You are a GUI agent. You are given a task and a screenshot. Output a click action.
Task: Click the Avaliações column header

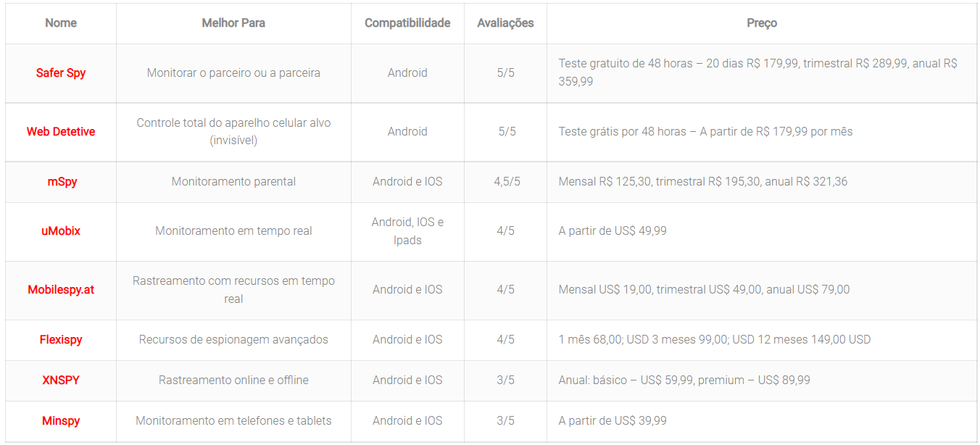coord(505,23)
